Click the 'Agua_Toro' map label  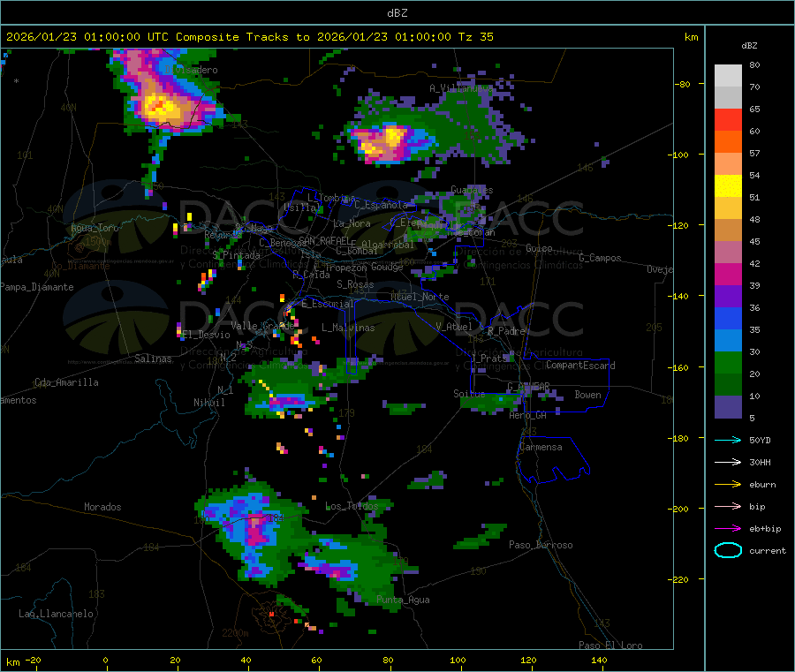click(95, 228)
